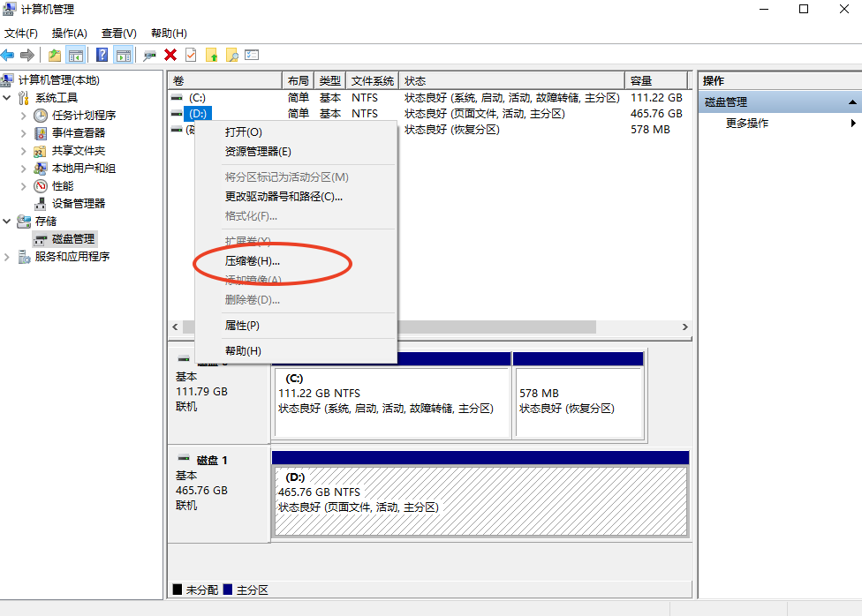Click the red X delete icon on toolbar
This screenshot has width=862, height=616.
click(x=170, y=55)
